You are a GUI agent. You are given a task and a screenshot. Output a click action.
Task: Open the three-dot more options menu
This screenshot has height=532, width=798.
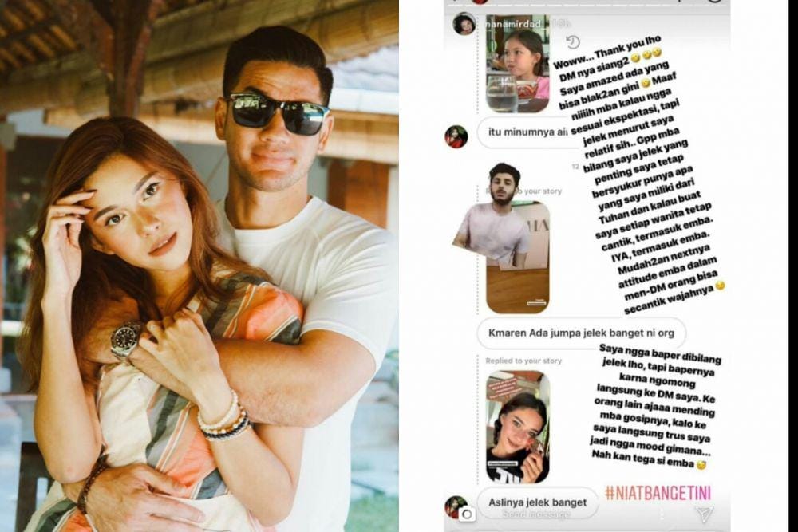(661, 514)
